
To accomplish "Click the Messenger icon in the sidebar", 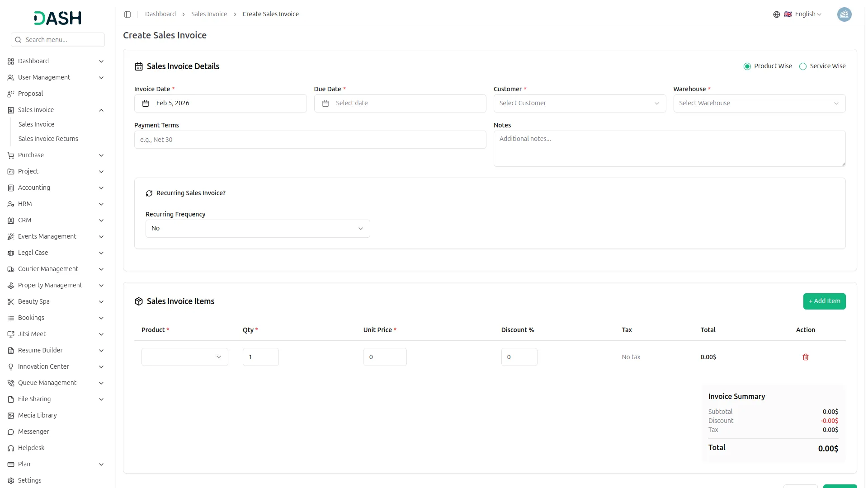I will [x=10, y=432].
